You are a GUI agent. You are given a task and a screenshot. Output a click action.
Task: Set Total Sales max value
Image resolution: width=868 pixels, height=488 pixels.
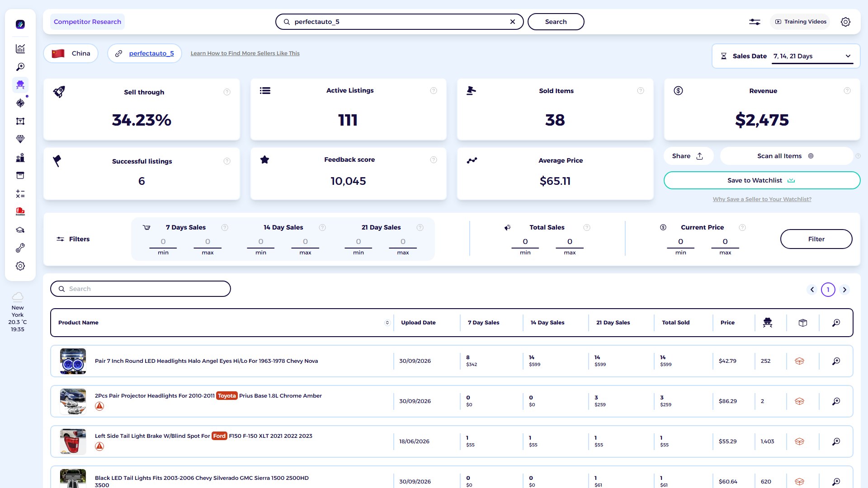tap(570, 242)
